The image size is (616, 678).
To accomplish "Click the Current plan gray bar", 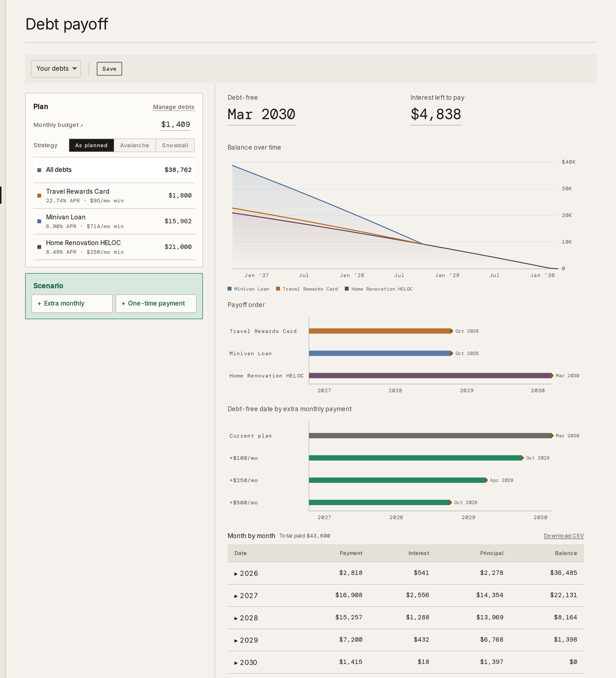I will tap(431, 436).
